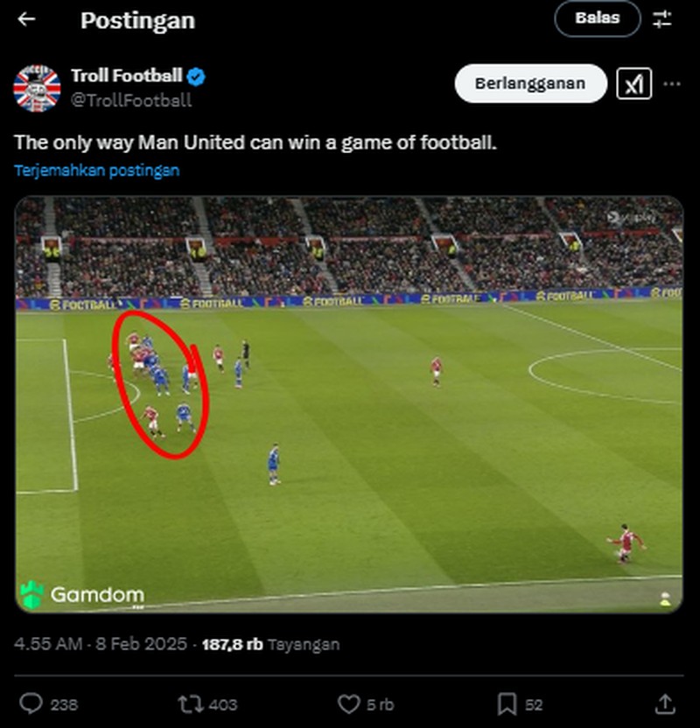Click the reply speech-bubble icon
Screen dimensions: 700x728
32,703
